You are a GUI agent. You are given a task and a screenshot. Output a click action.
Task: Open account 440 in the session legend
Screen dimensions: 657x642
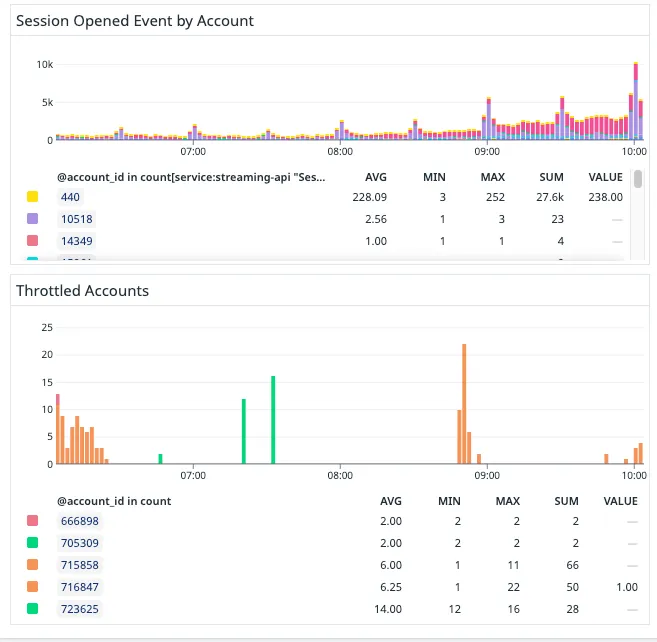coord(70,197)
